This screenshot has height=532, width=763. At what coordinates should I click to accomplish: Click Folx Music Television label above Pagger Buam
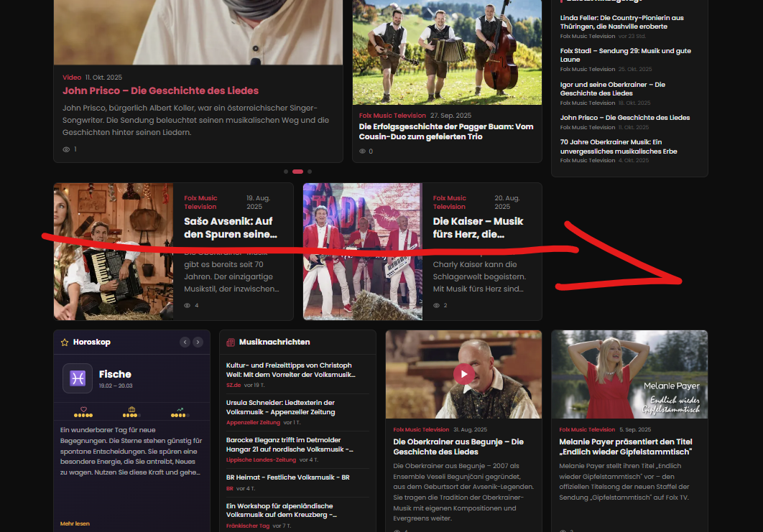tap(392, 116)
